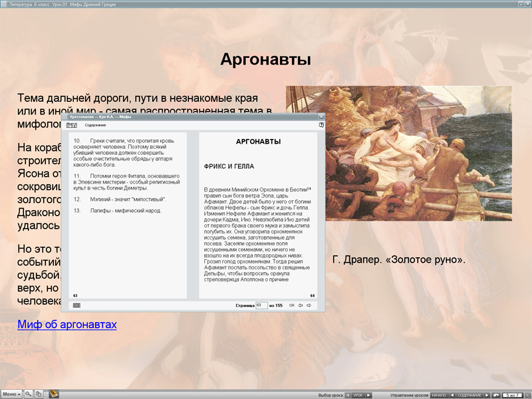532x399 pixels.
Task: Click the НАЧАЛО button
Action: coord(439,395)
